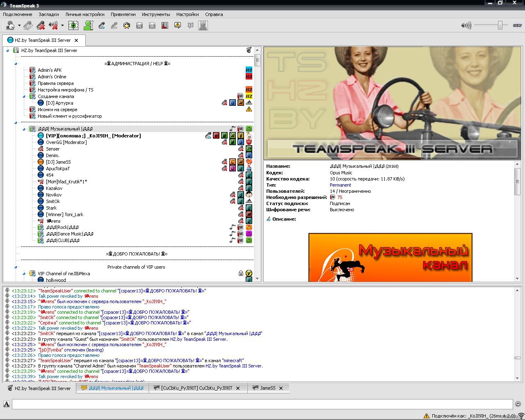The image size is (525, 420).
Task: Close the HZ.by TeamSpeak III Server tab
Action: (x=76, y=40)
